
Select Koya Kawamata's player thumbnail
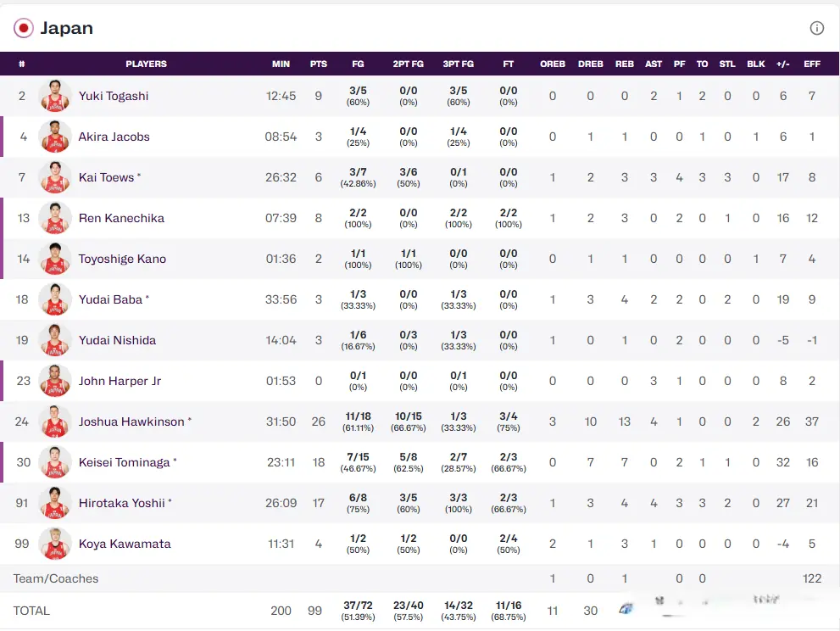point(55,544)
